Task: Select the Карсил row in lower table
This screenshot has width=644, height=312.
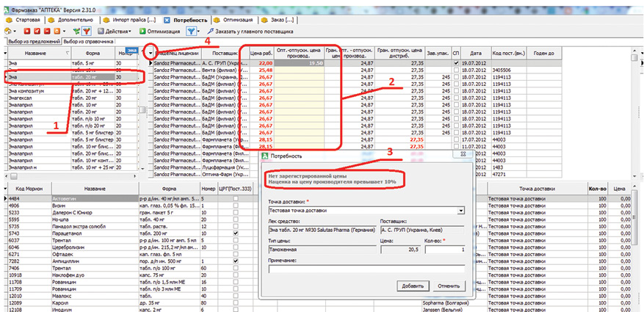Action: click(131, 302)
